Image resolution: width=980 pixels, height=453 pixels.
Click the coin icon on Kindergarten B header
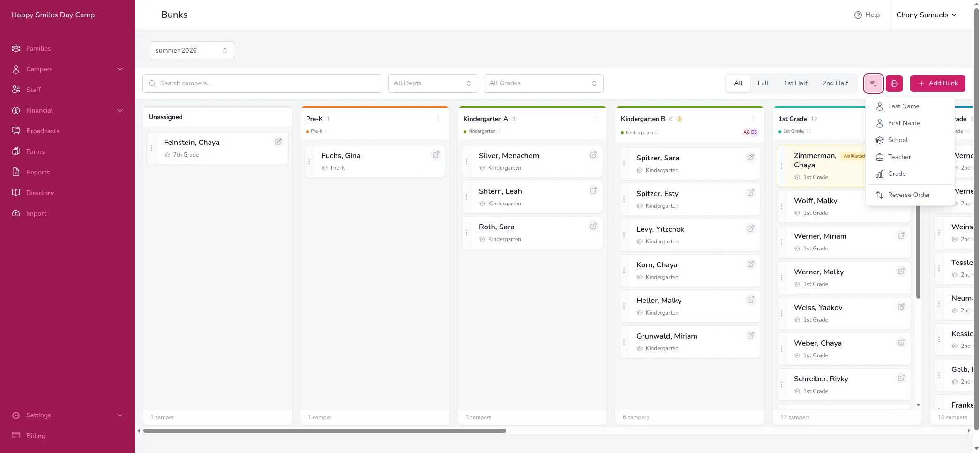pyautogui.click(x=680, y=119)
